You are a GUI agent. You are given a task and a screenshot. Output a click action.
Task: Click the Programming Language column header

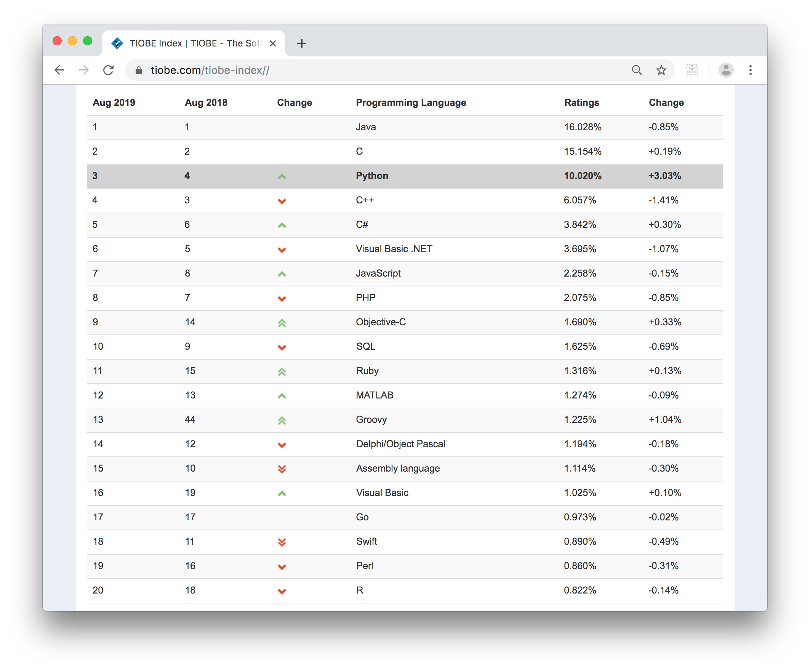411,102
